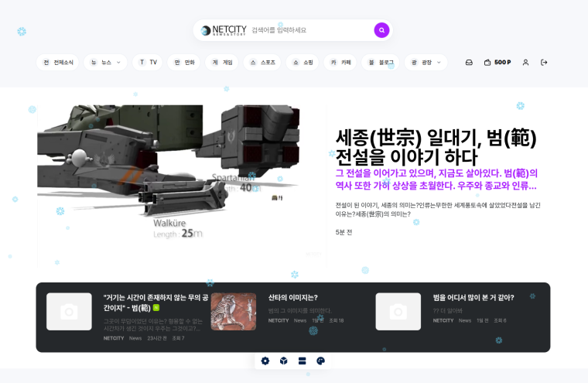Go to the 스포츠 section
This screenshot has height=383, width=588.
pyautogui.click(x=262, y=63)
